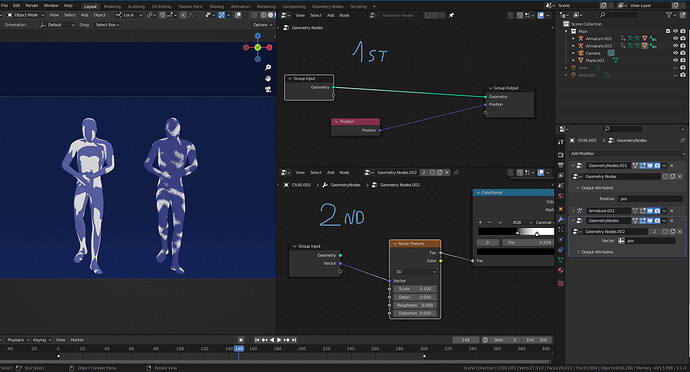Click the Add menu in lower node editor
This screenshot has height=372, width=690.
(330, 173)
